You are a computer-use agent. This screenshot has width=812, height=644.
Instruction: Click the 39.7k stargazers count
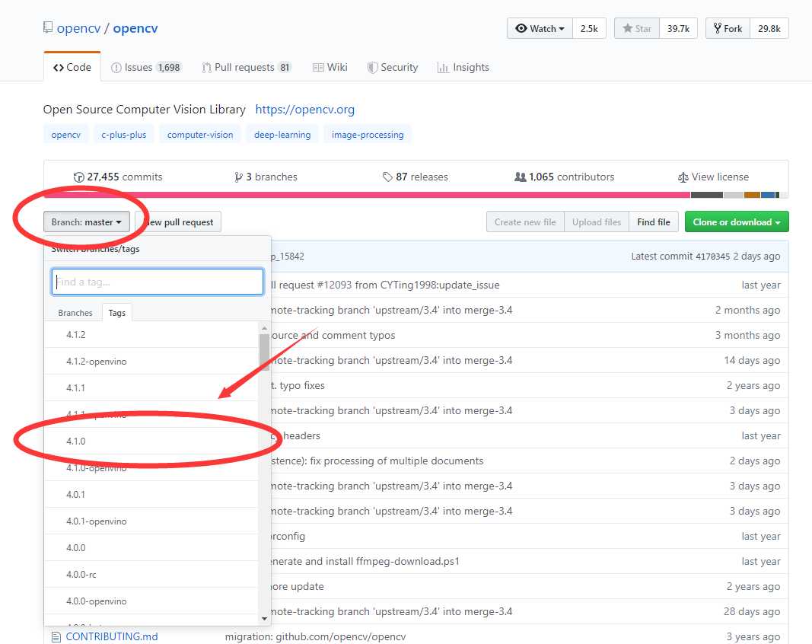pyautogui.click(x=678, y=28)
